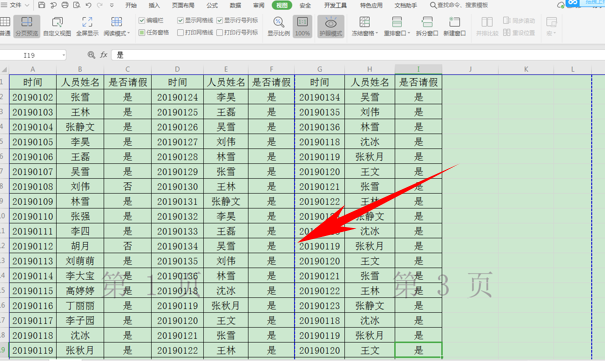The image size is (605, 361).
Task: Open the 页面布局 Page Layout tab
Action: [183, 5]
